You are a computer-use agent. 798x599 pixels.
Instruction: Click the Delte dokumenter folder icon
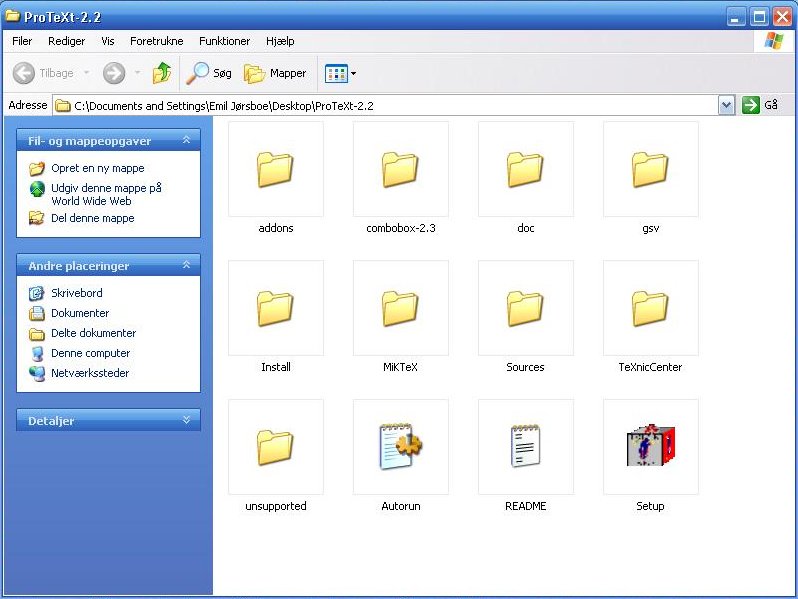tap(37, 334)
